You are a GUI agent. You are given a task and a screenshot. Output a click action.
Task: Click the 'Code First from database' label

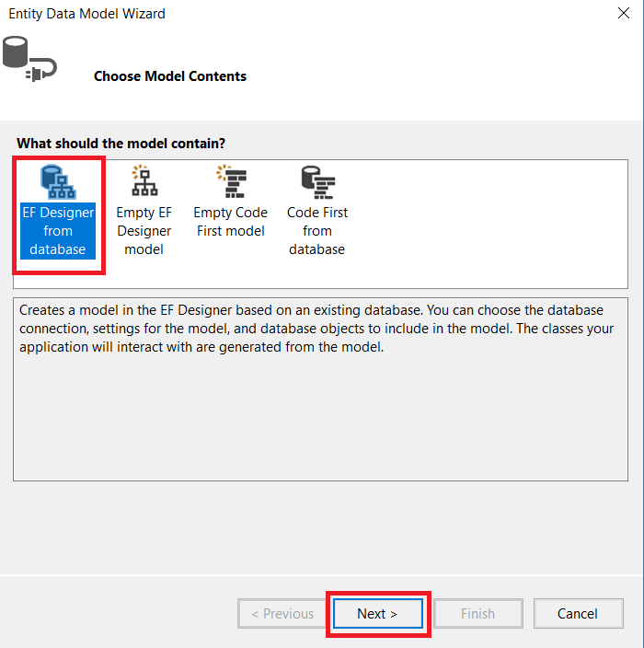tap(317, 231)
